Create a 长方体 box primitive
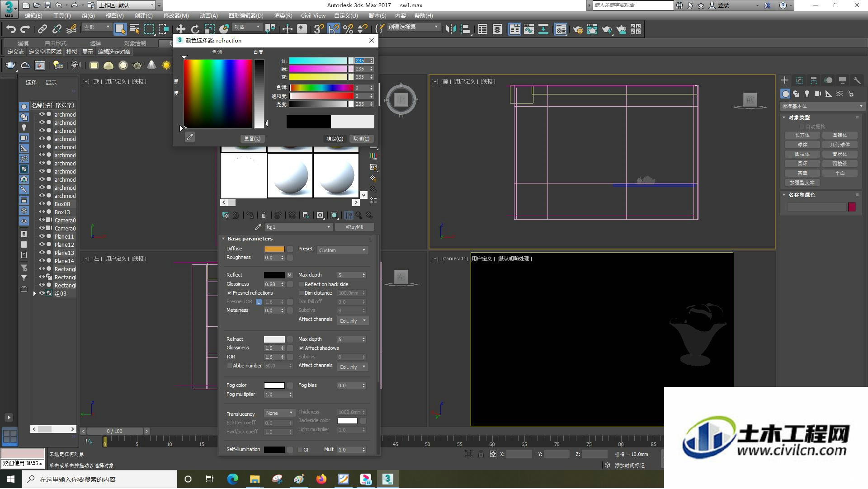 pos(802,136)
